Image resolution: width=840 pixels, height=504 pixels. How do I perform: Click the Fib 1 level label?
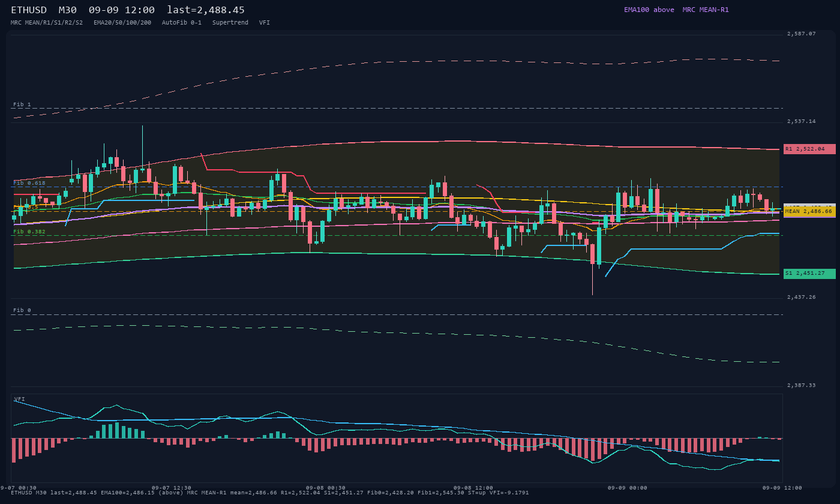tap(22, 104)
